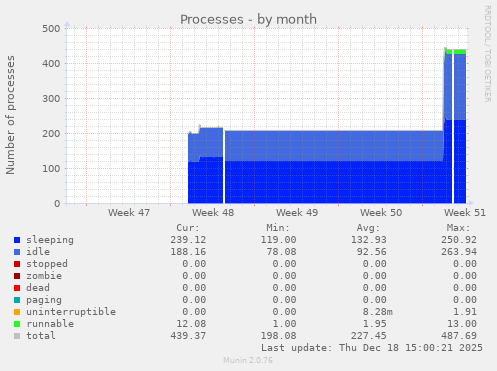Click idle current value 188.16
The height and width of the screenshot is (371, 497).
(x=188, y=252)
